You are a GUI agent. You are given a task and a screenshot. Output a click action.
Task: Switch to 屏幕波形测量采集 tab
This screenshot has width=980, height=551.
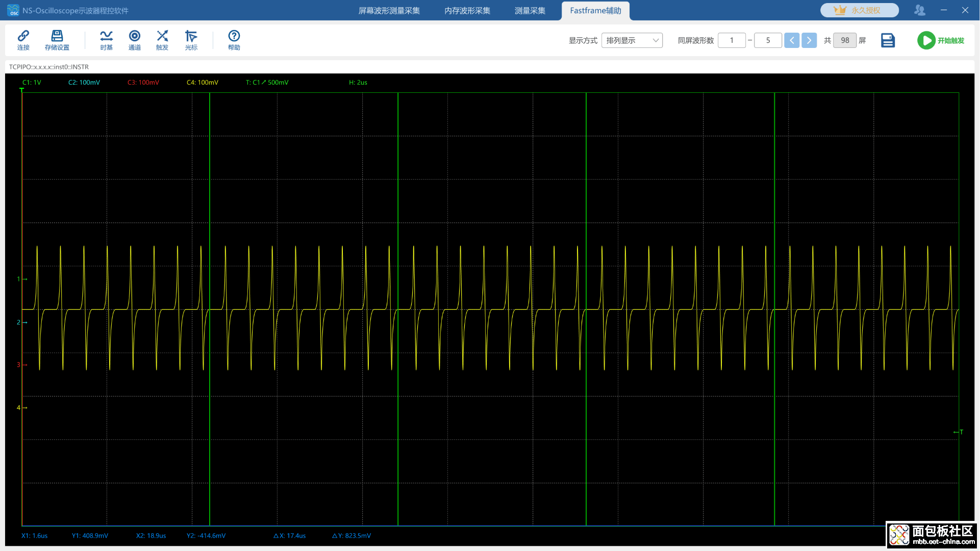389,11
